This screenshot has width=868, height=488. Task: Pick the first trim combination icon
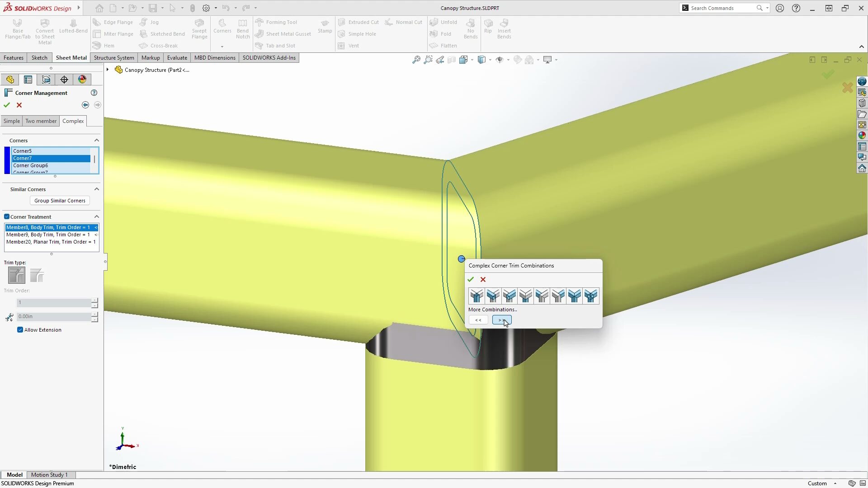(x=476, y=296)
